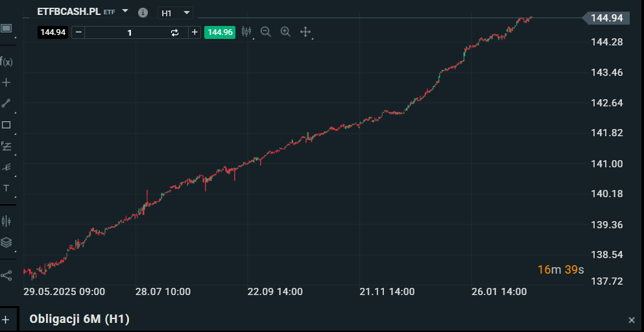Zoom out the chart
This screenshot has height=332, width=644.
point(266,32)
